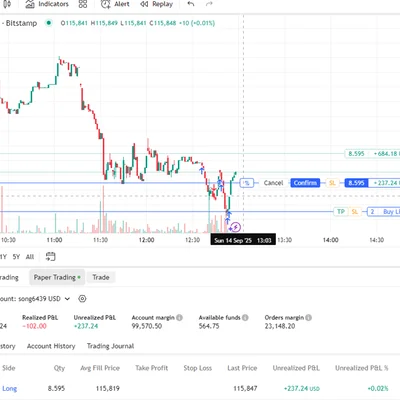Viewport: 400px width, 400px height.
Task: Select the 5Y time range
Action: 16,257
